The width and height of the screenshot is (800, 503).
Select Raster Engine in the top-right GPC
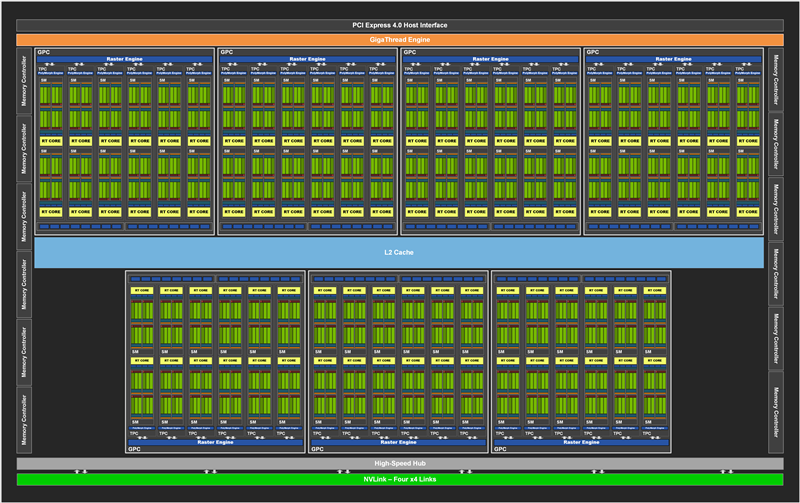[x=675, y=59]
